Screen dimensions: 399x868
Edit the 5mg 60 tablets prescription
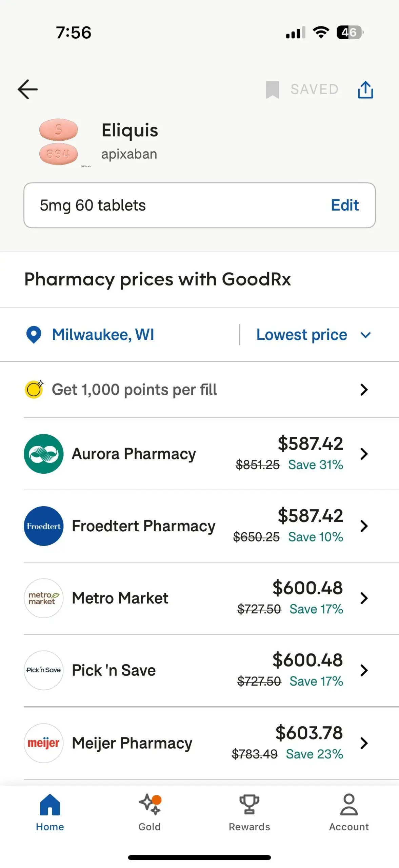(344, 205)
